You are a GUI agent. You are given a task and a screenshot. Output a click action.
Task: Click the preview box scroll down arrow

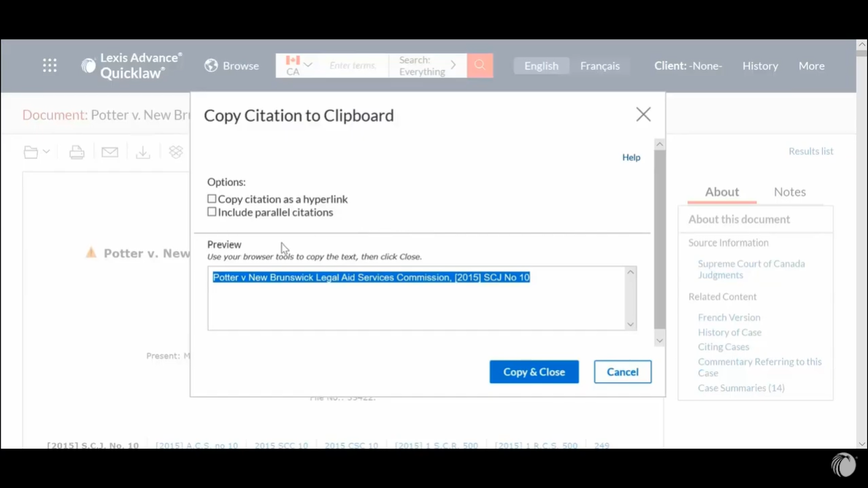coord(631,324)
